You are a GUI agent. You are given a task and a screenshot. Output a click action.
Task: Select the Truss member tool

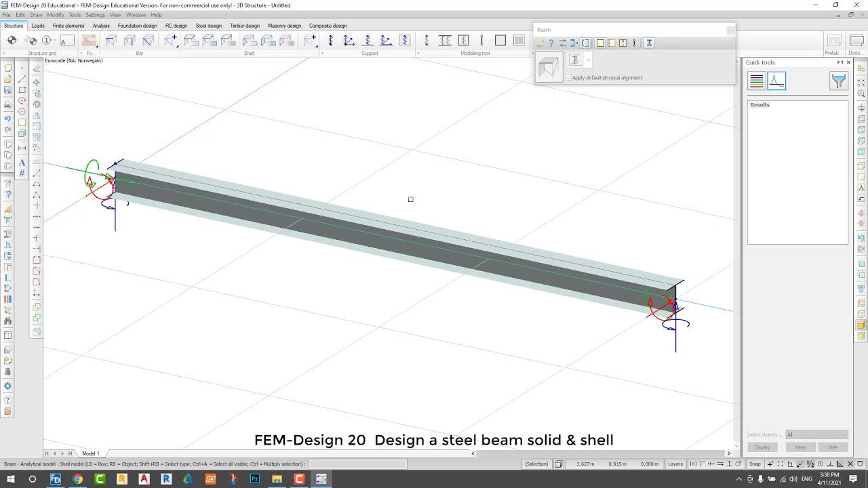tap(148, 41)
